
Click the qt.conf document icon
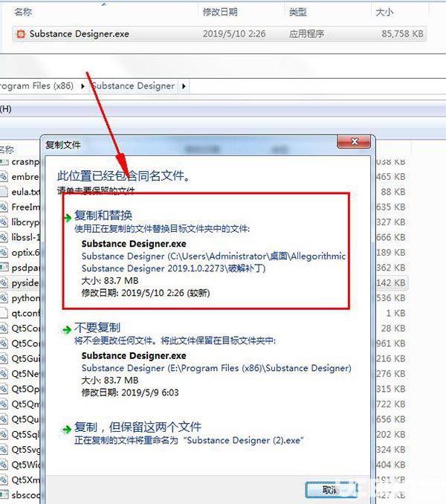(4, 313)
